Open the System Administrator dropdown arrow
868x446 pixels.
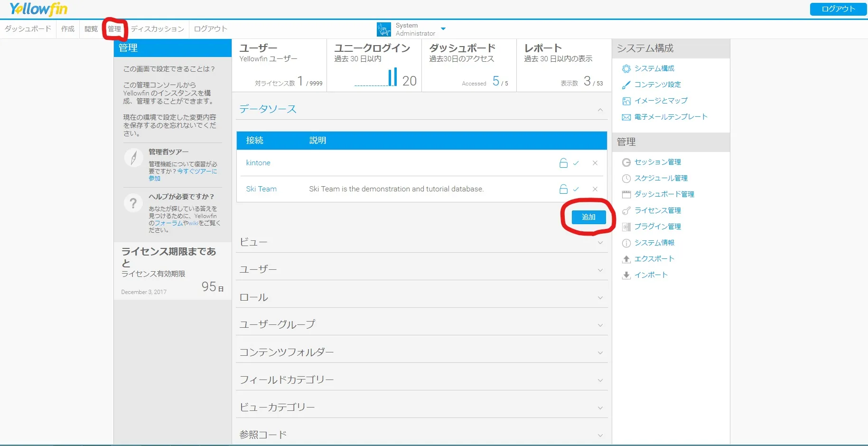pos(443,29)
